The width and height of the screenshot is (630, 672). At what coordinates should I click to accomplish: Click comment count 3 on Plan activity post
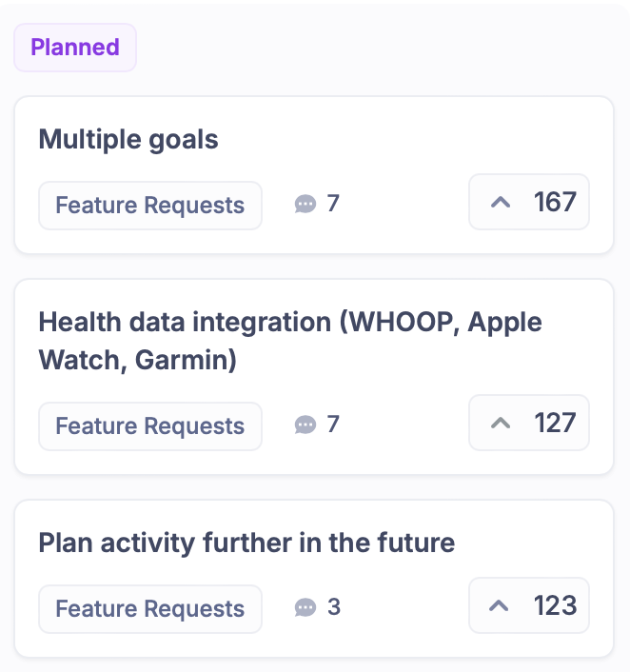click(x=333, y=606)
